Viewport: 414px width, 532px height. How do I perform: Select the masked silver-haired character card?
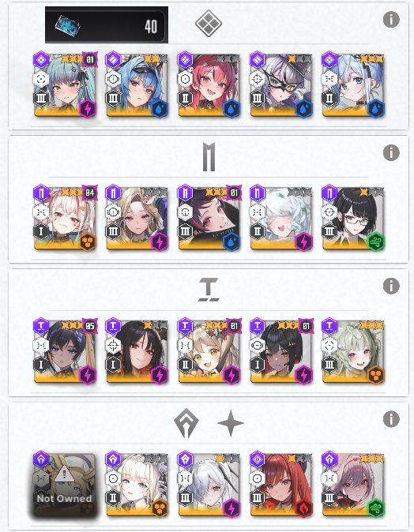click(280, 84)
